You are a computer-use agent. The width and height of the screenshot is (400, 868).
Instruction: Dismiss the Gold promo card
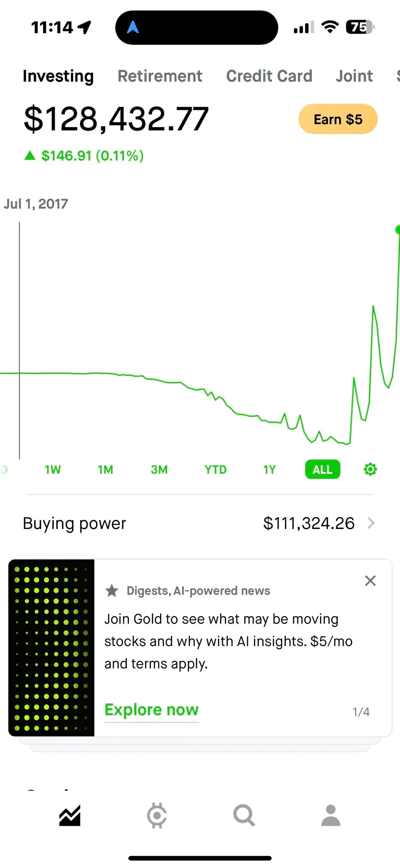[x=370, y=581]
